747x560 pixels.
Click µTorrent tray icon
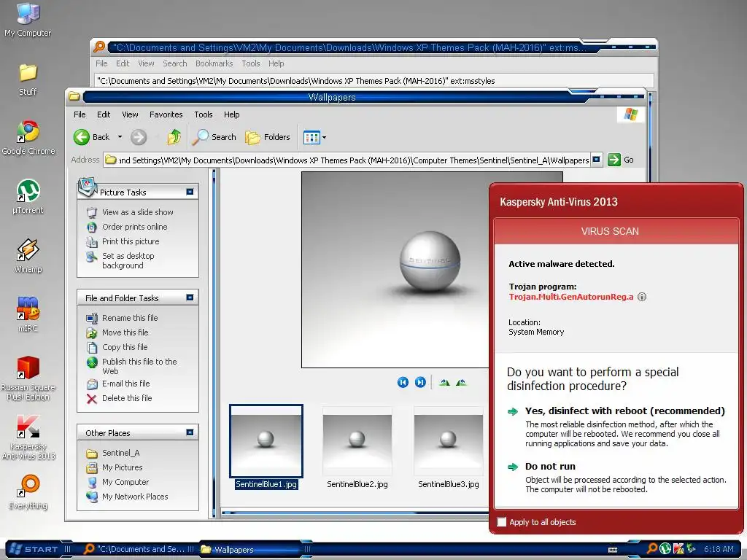[x=665, y=548]
